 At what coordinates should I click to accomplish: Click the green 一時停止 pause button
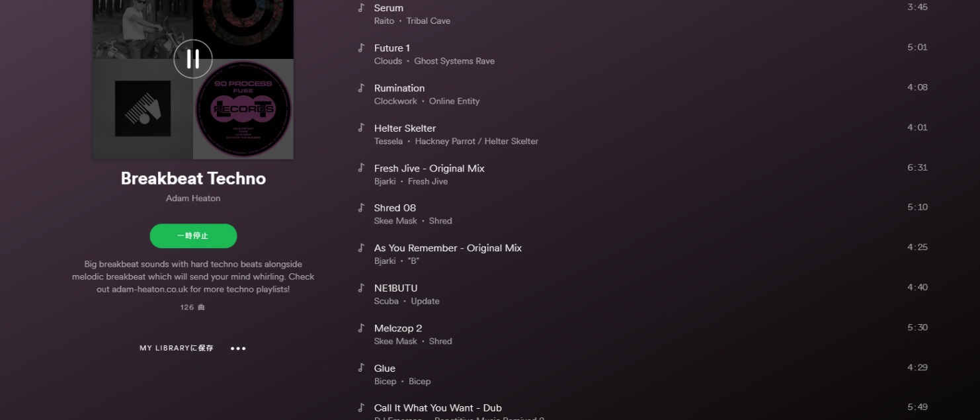(193, 236)
